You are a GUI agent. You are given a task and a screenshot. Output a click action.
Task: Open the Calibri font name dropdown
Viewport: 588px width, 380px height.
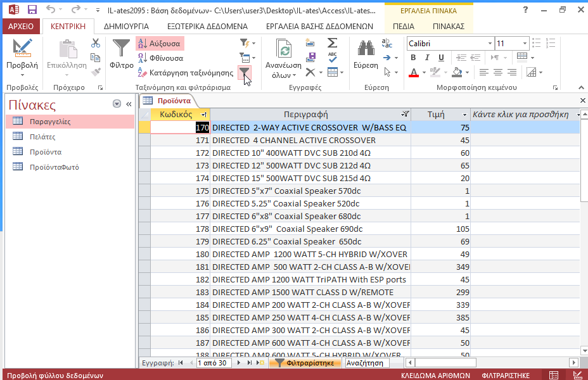(490, 44)
